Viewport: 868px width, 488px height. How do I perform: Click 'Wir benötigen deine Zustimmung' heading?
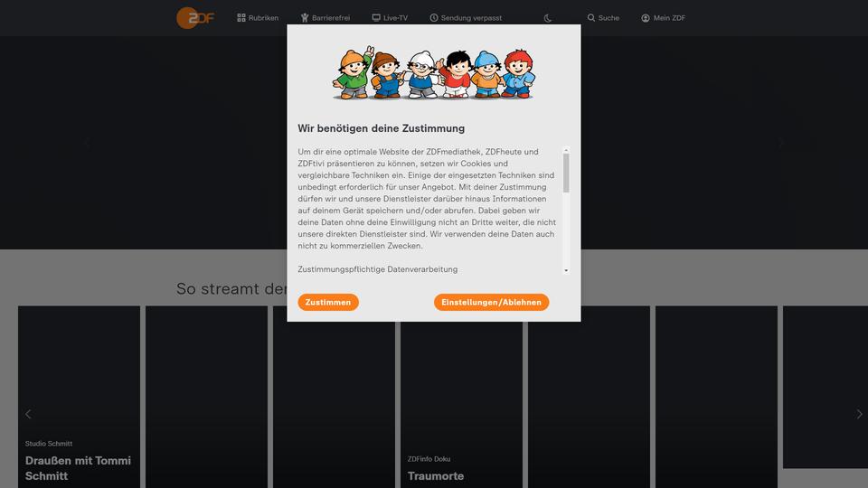(381, 128)
